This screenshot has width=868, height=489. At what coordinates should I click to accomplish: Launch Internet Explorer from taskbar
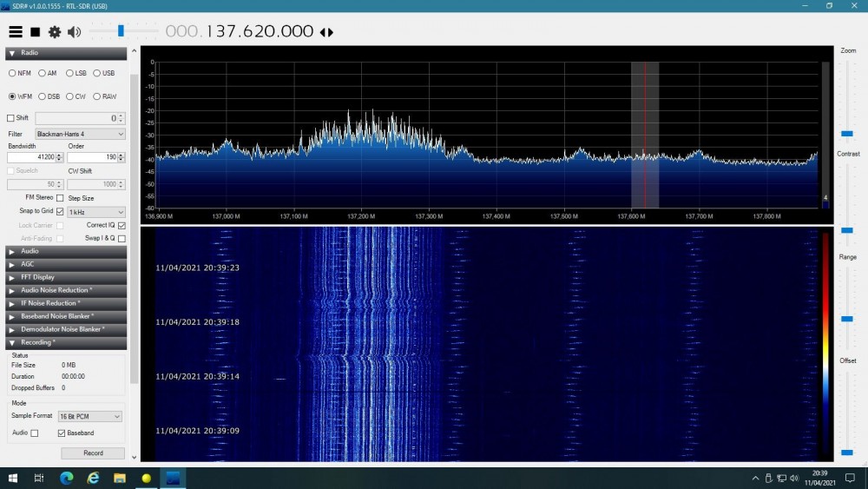coord(93,478)
